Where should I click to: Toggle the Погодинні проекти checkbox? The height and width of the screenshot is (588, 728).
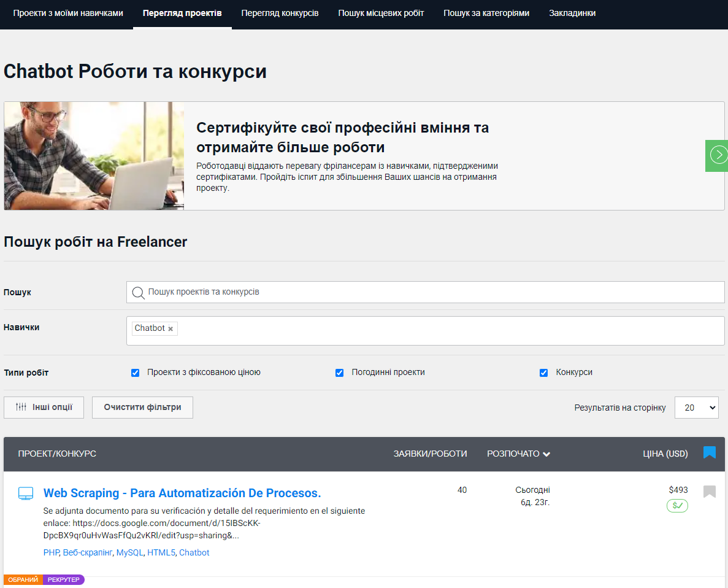click(339, 373)
